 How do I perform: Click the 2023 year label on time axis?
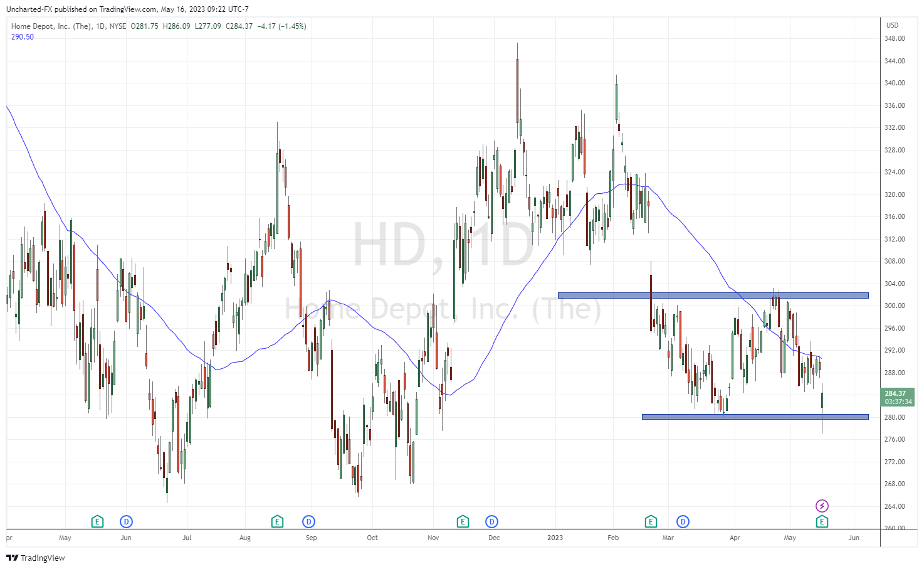click(555, 538)
